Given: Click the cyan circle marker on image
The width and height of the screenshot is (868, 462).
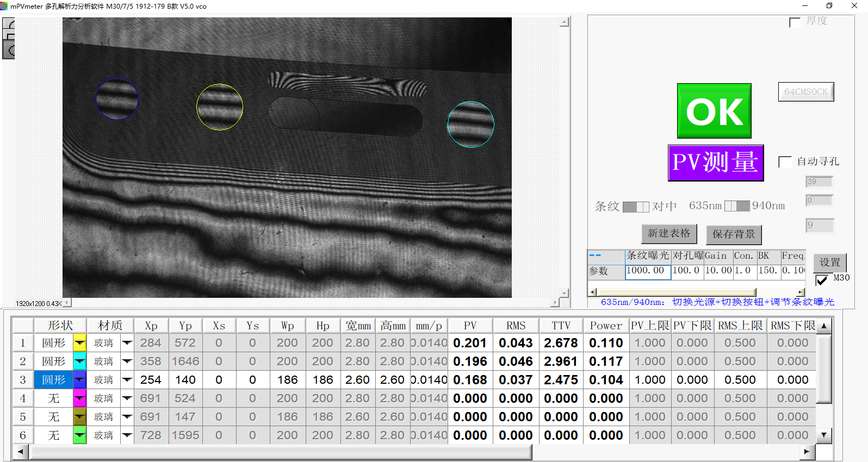Looking at the screenshot, I should (470, 124).
